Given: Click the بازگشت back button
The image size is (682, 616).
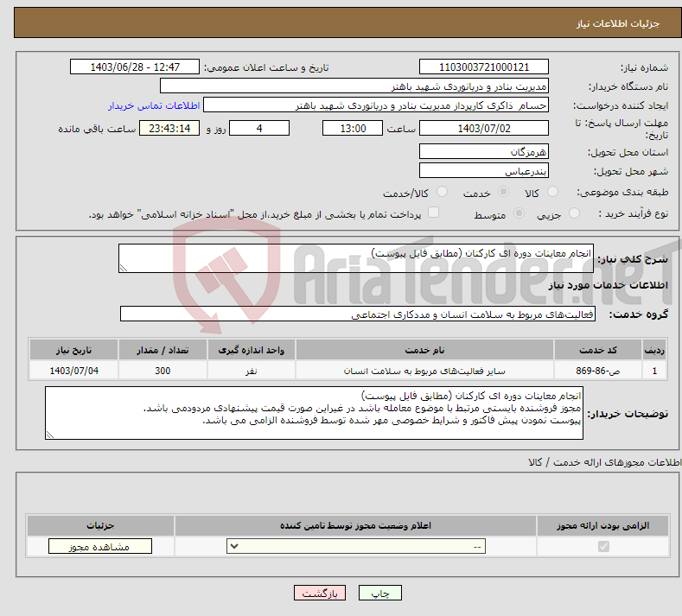Looking at the screenshot, I should click(x=320, y=594).
